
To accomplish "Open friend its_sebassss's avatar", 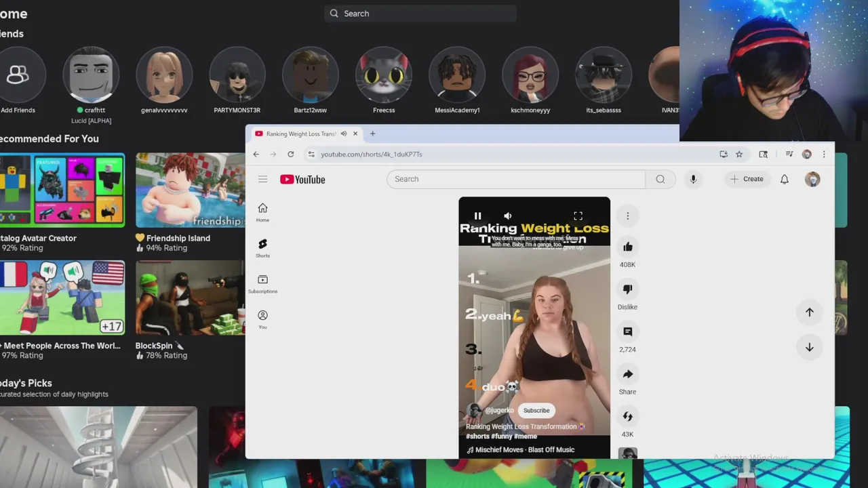I will 604,75.
